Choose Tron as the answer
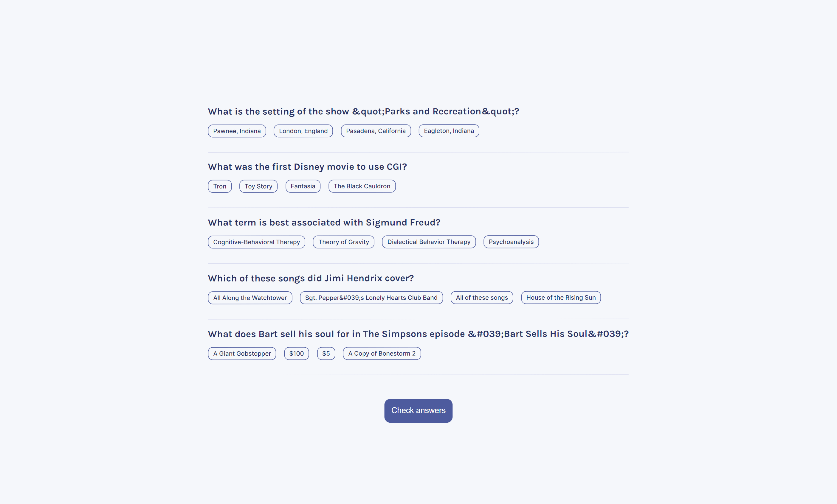This screenshot has width=837, height=504. point(219,186)
